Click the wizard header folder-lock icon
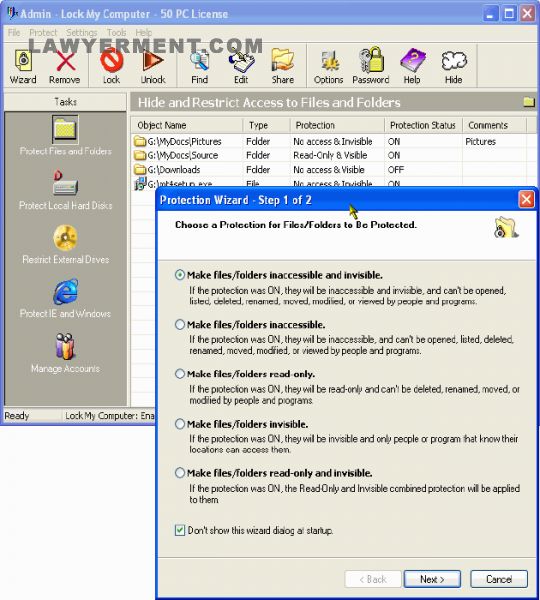Image resolution: width=540 pixels, height=600 pixels. coord(505,227)
